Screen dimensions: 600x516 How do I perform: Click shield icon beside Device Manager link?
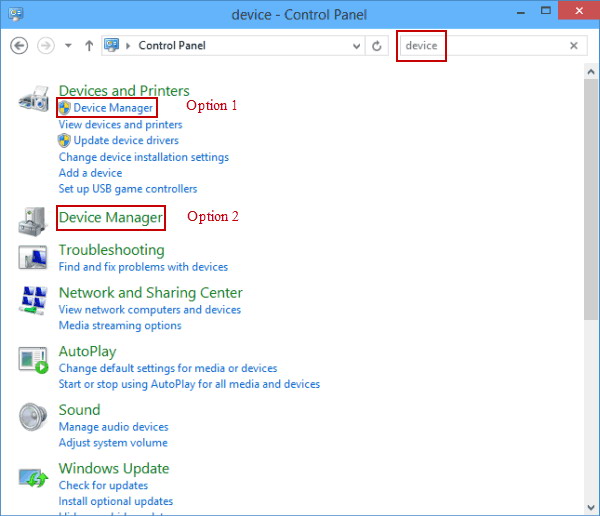[x=64, y=108]
